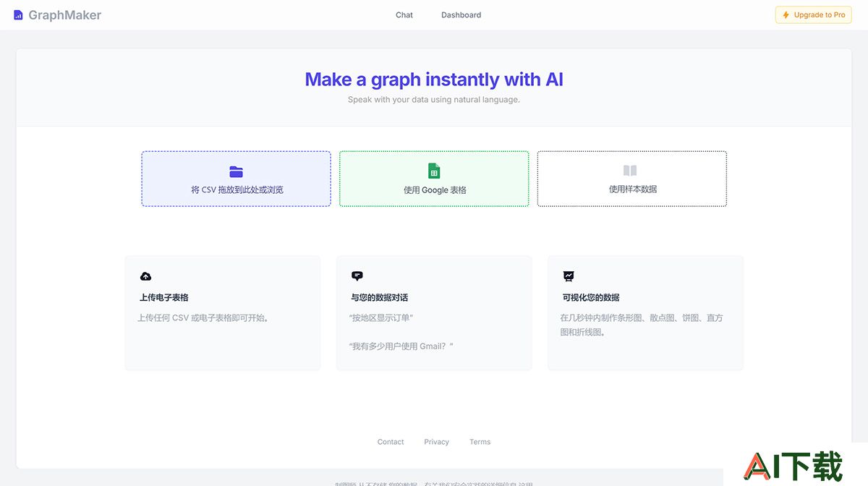Click the 可视化您的数据 heading
Image resolution: width=868 pixels, height=486 pixels.
[x=591, y=297]
